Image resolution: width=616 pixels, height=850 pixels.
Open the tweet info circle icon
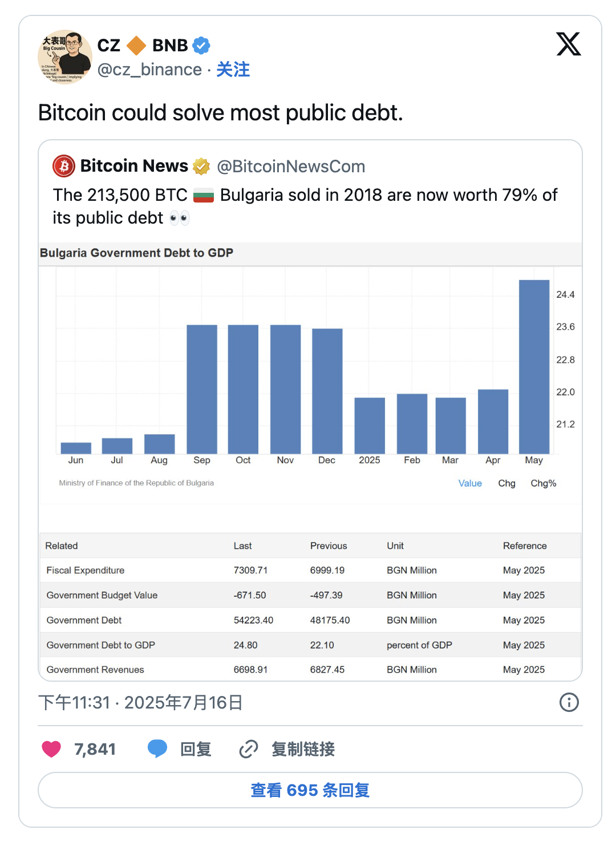(x=569, y=702)
